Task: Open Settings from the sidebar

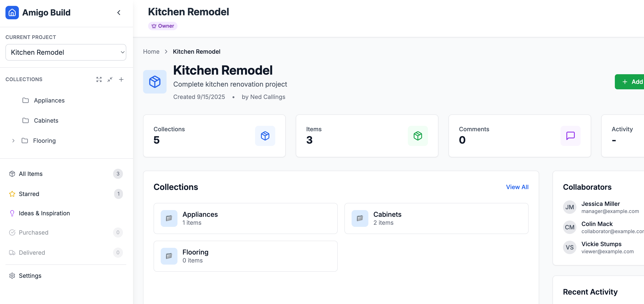Action: point(30,275)
